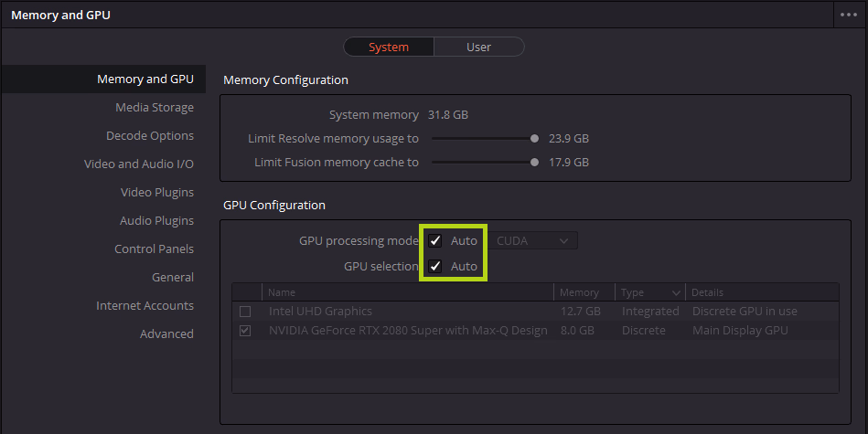Click the Discrete type cell

(x=644, y=330)
